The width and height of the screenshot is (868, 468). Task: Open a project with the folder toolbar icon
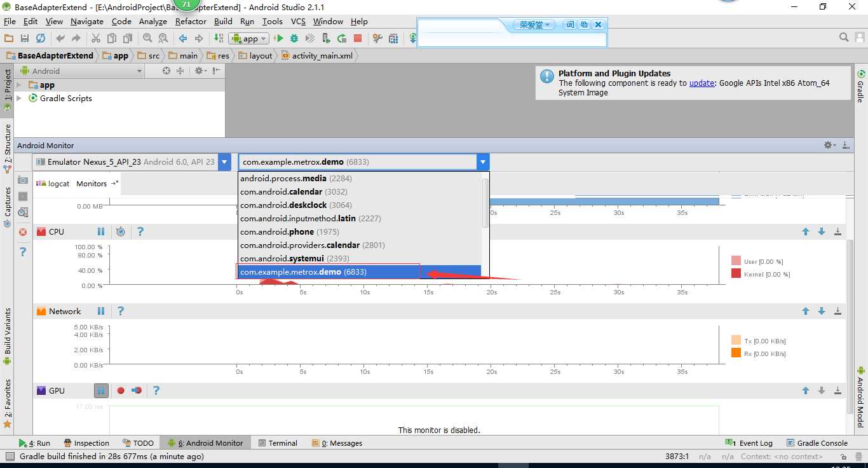click(x=9, y=39)
